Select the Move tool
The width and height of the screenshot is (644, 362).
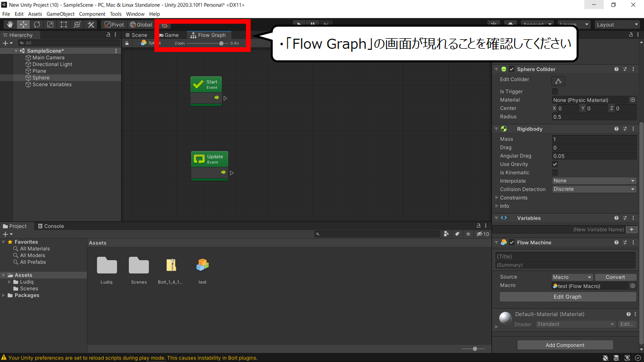pos(23,25)
